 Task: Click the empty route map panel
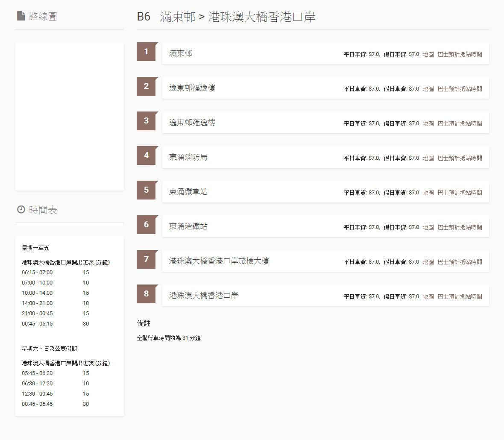pyautogui.click(x=69, y=116)
